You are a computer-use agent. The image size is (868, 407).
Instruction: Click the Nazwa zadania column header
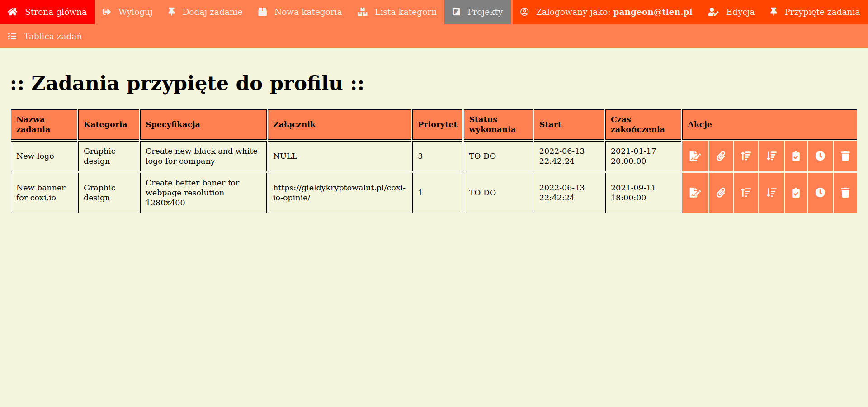(x=44, y=124)
